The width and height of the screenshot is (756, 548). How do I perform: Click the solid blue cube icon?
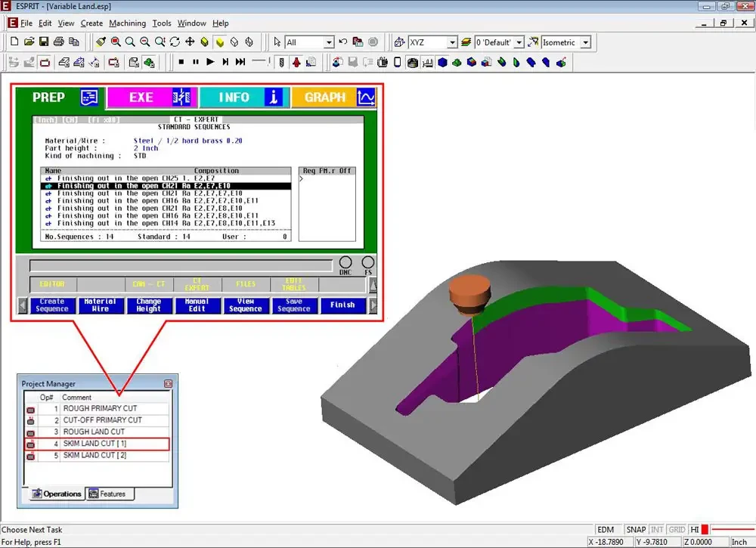coord(442,62)
